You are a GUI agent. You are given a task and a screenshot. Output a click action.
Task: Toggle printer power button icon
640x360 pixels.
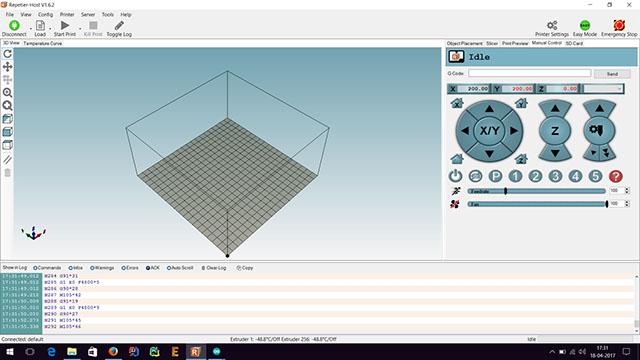455,176
